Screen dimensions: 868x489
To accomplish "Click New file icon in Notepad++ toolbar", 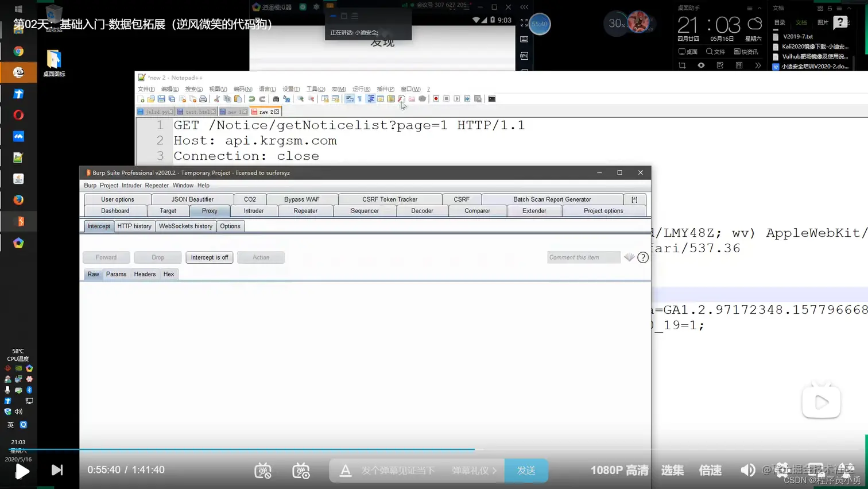I will pyautogui.click(x=141, y=99).
